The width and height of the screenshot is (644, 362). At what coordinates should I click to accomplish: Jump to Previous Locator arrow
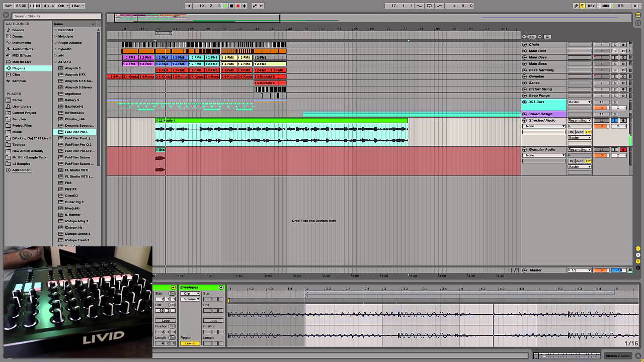(x=524, y=37)
